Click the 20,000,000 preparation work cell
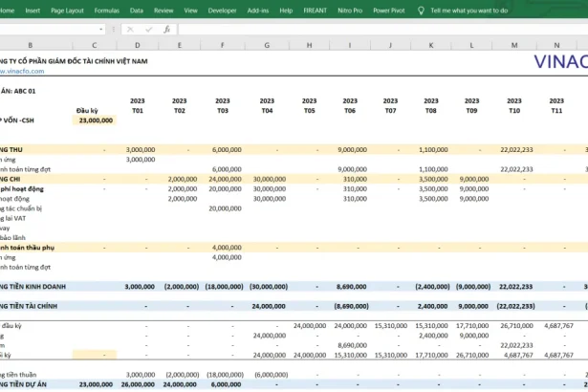 point(225,208)
